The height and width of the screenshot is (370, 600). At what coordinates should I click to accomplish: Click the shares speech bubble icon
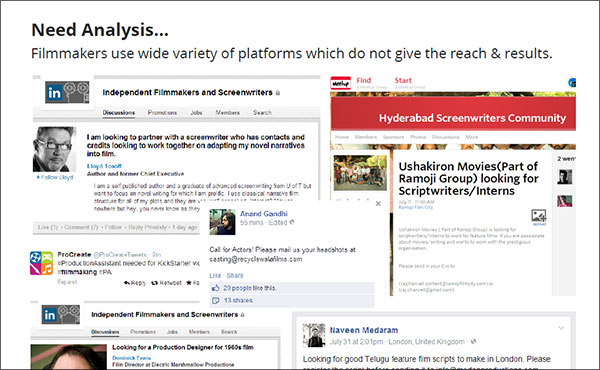pyautogui.click(x=215, y=300)
